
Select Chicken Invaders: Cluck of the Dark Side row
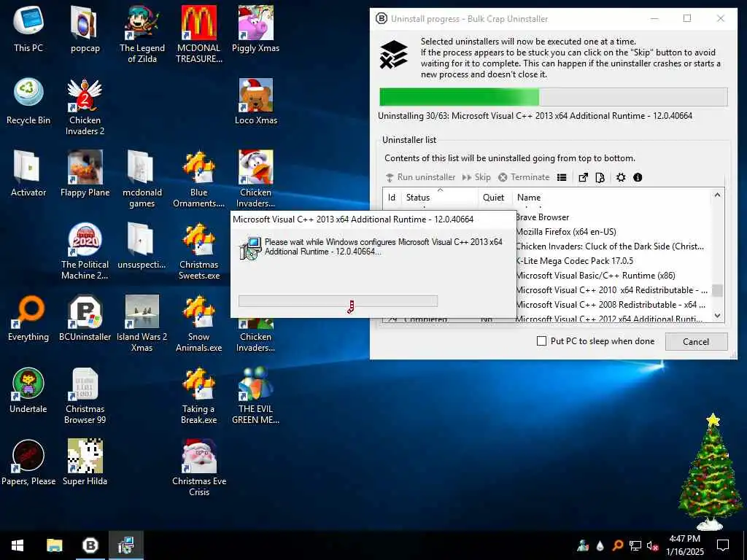614,246
